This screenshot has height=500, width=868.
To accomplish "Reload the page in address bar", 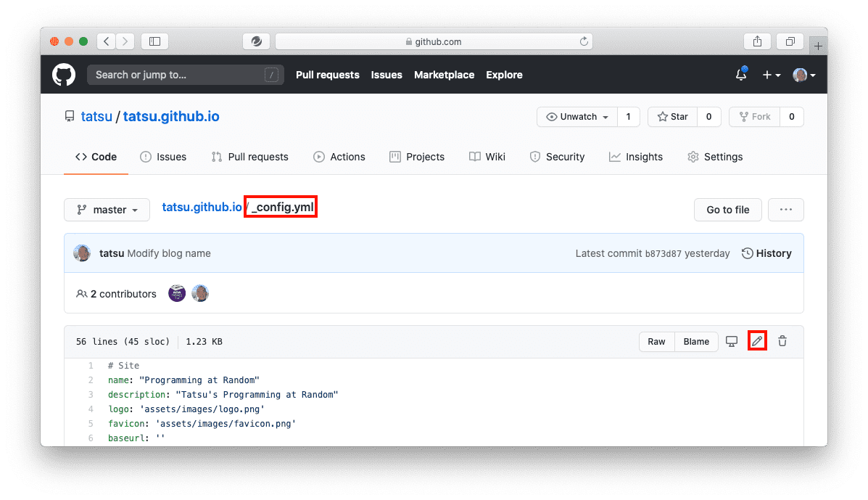I will pos(584,41).
